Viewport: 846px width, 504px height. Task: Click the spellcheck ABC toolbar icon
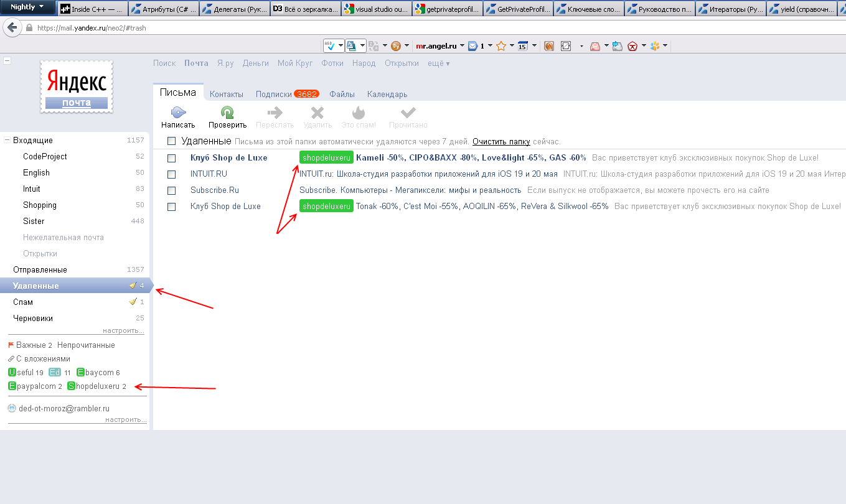coord(331,46)
